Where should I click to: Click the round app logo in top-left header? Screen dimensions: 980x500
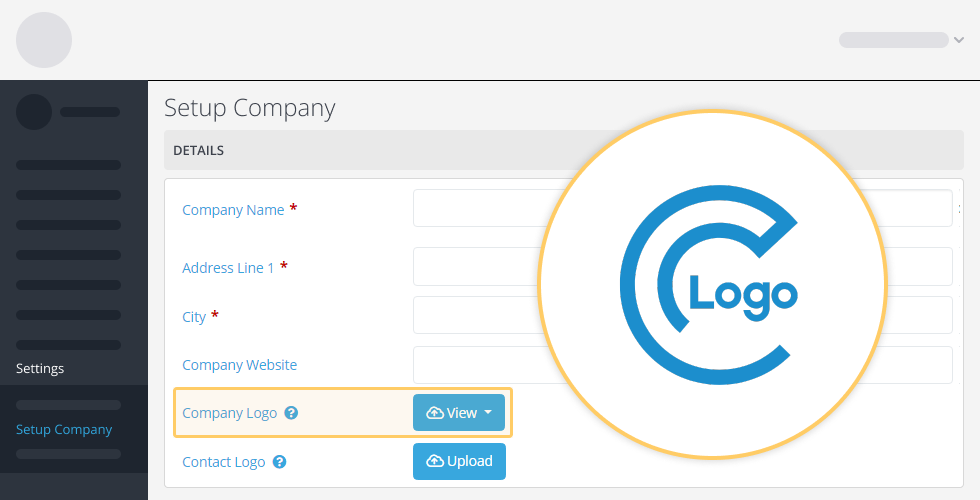click(x=44, y=40)
